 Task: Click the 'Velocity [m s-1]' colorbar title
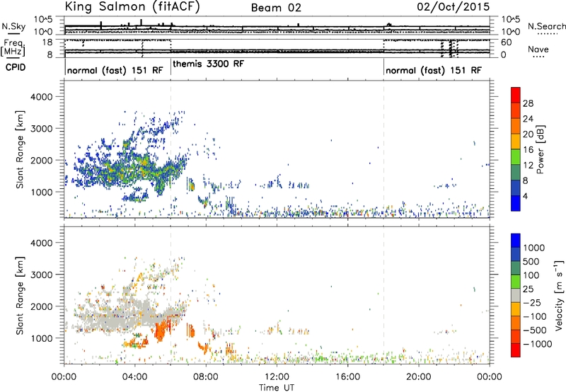click(x=559, y=295)
